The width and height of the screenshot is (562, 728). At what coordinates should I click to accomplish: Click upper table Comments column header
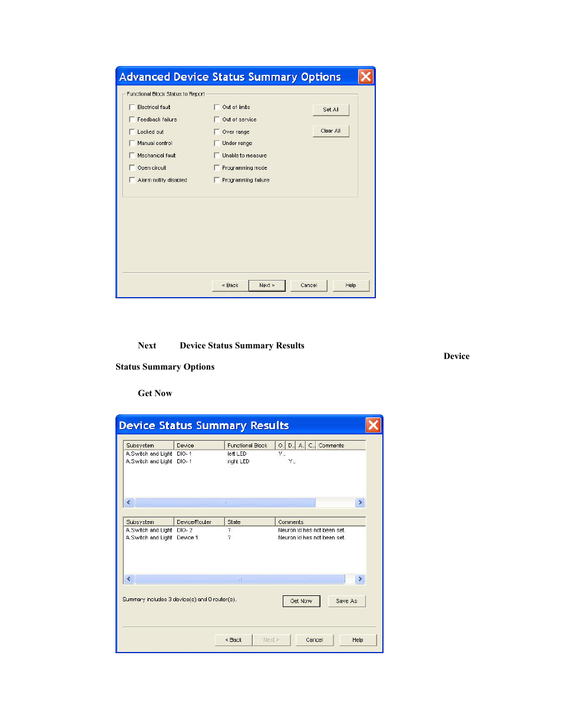click(x=340, y=446)
